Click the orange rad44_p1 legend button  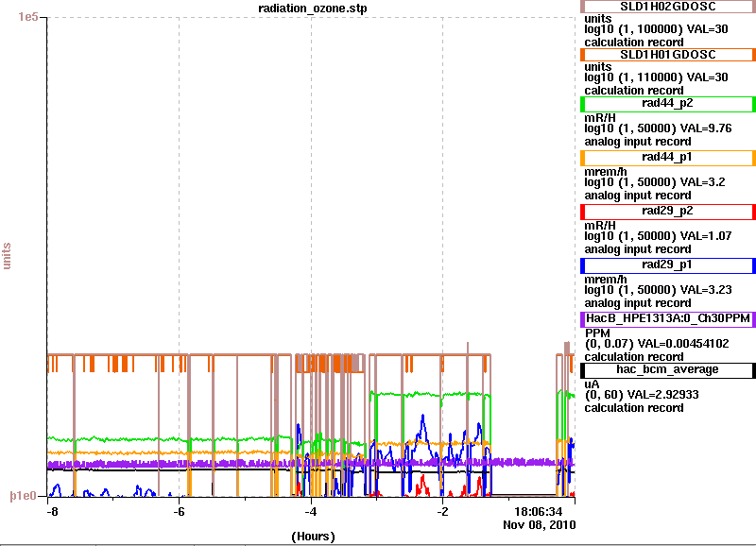668,158
